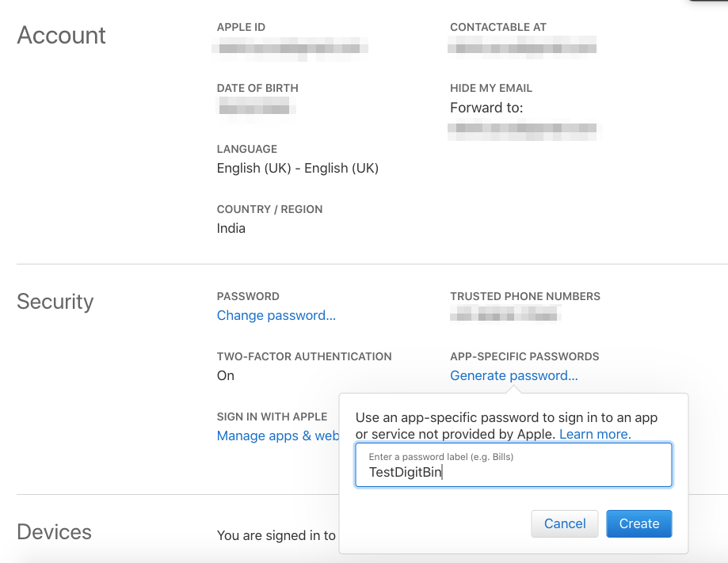The image size is (728, 563).
Task: Click the SIGN IN WITH APPLE label
Action: 272,417
